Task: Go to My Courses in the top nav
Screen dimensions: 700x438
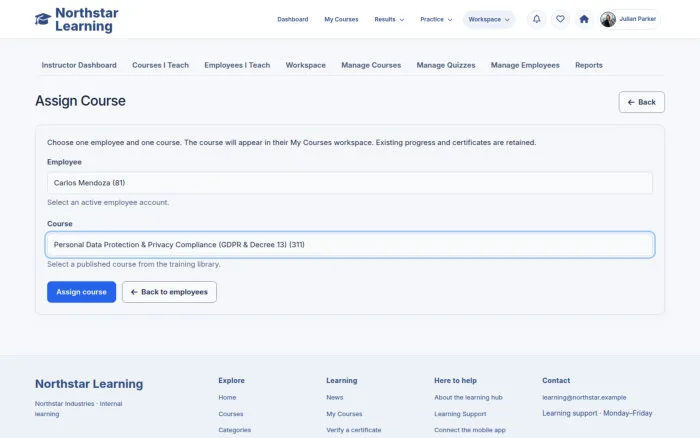Action: tap(341, 19)
